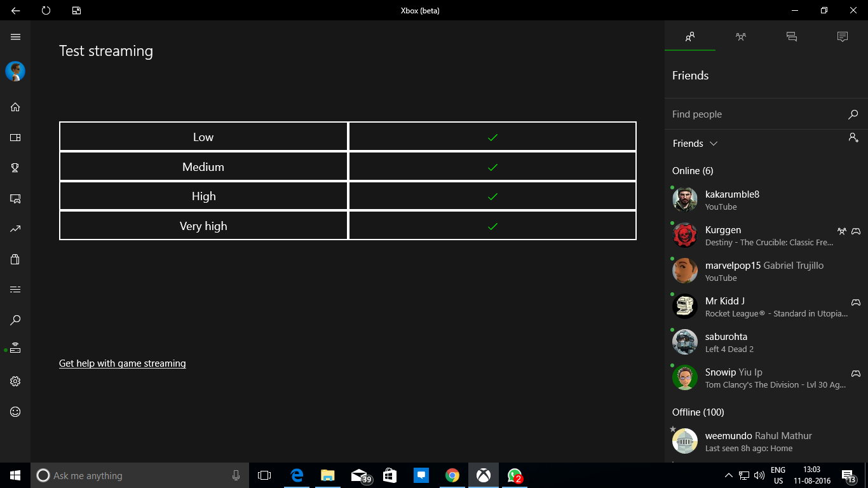Open the hamburger navigation menu
Image resolution: width=868 pixels, height=488 pixels.
point(15,37)
